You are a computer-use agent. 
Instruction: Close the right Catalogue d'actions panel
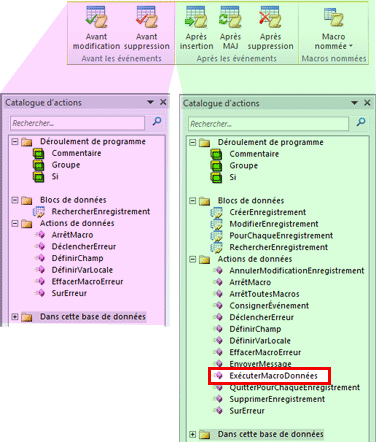coord(367,103)
